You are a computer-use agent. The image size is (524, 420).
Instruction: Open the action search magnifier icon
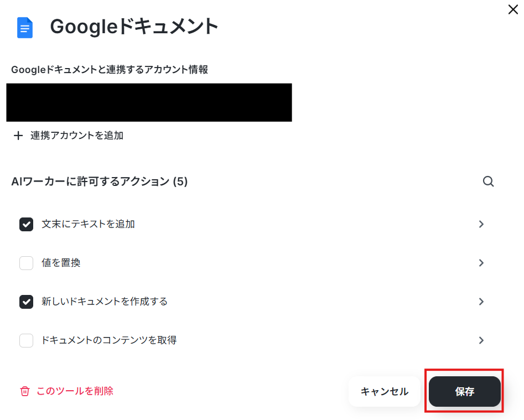pyautogui.click(x=488, y=182)
